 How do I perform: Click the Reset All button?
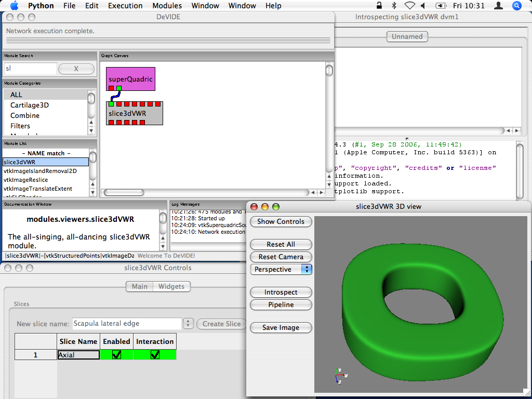281,244
